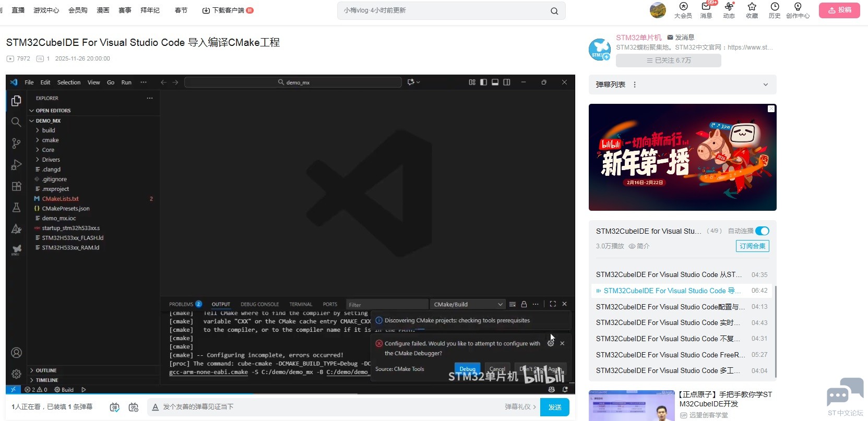Toggle the 自动连播 autoplay switch
Screen dimensions: 868x421
[762, 231]
